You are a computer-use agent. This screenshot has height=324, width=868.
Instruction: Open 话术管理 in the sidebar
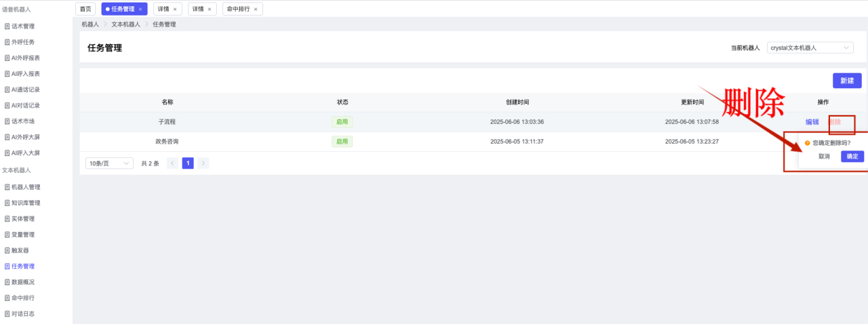(x=23, y=26)
